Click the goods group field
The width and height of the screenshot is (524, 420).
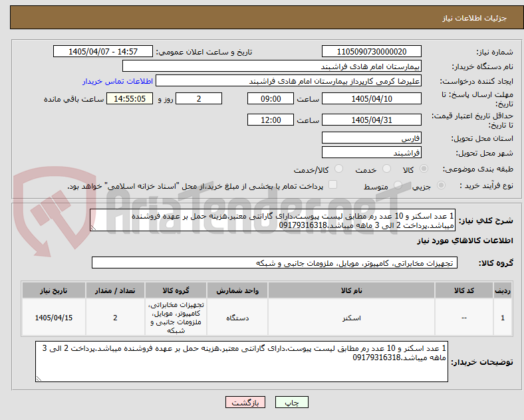(275, 262)
